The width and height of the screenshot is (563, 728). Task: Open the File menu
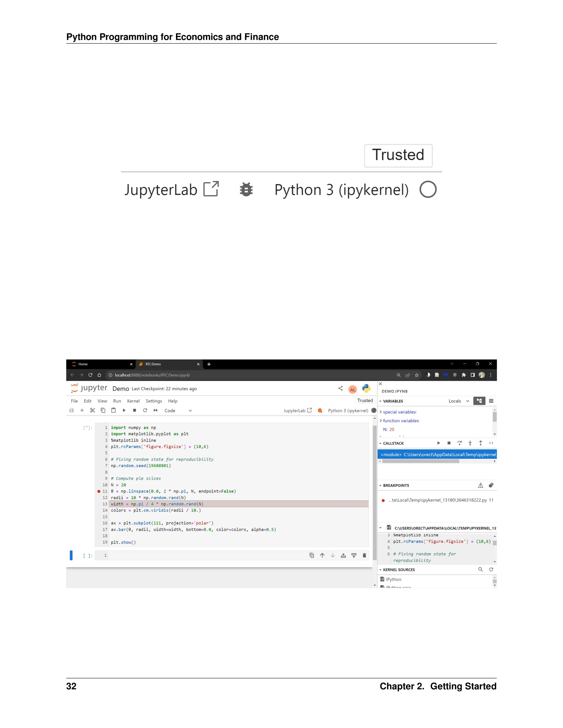click(74, 401)
